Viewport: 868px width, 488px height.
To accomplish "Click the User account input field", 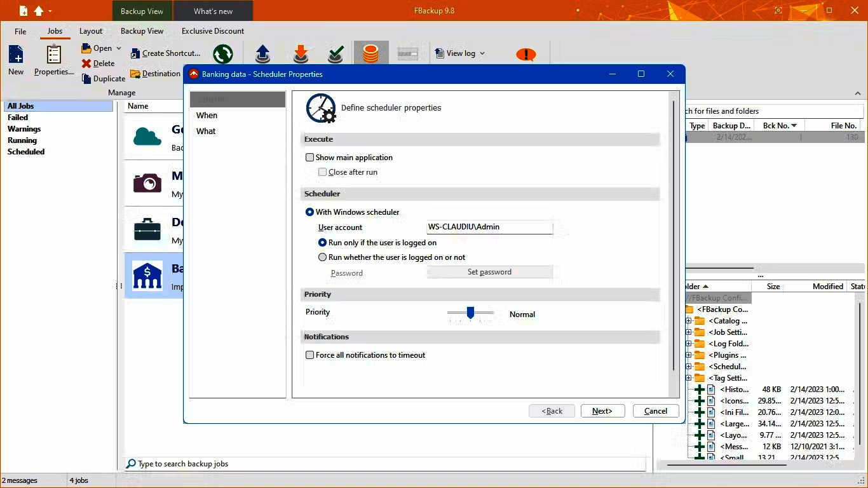I will pos(489,227).
